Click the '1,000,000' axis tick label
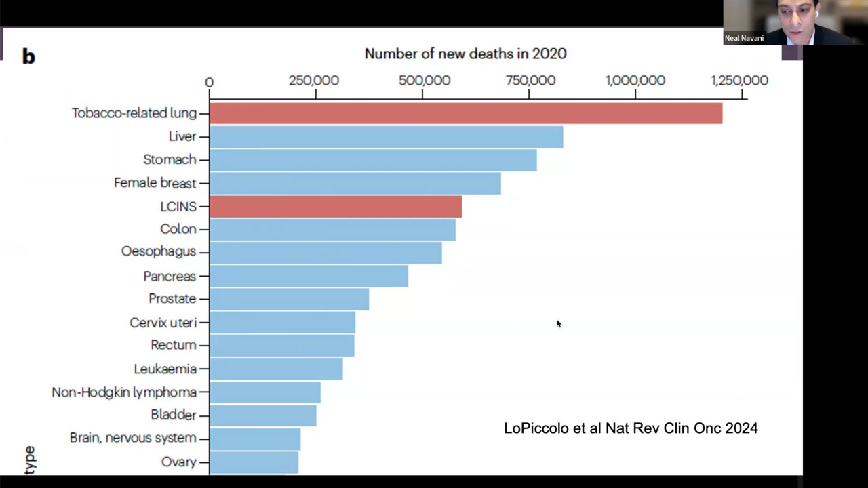Image resolution: width=868 pixels, height=488 pixels. [x=635, y=80]
